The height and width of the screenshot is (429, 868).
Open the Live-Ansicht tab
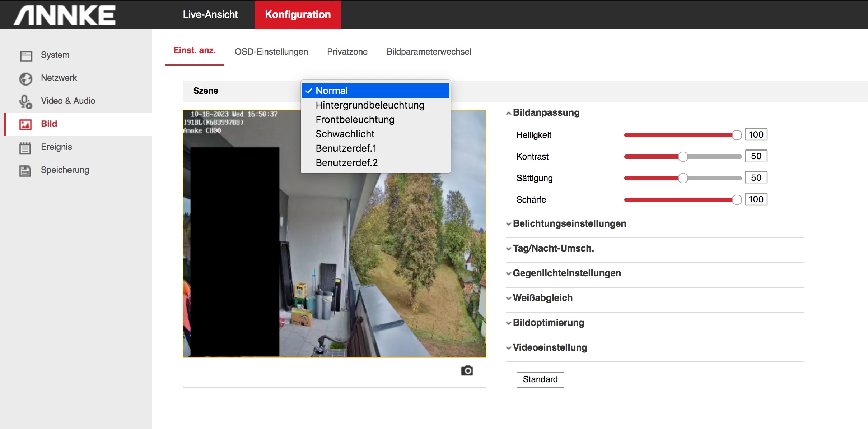tap(210, 15)
